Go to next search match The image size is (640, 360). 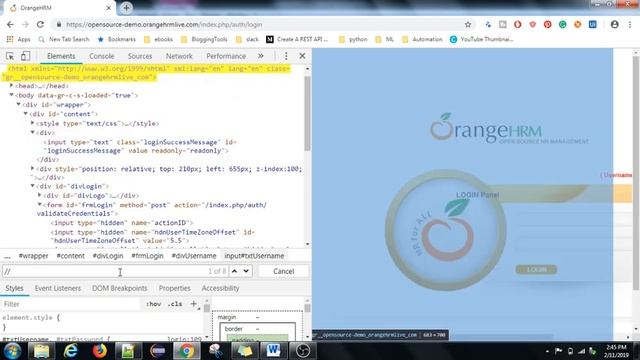pyautogui.click(x=246, y=271)
